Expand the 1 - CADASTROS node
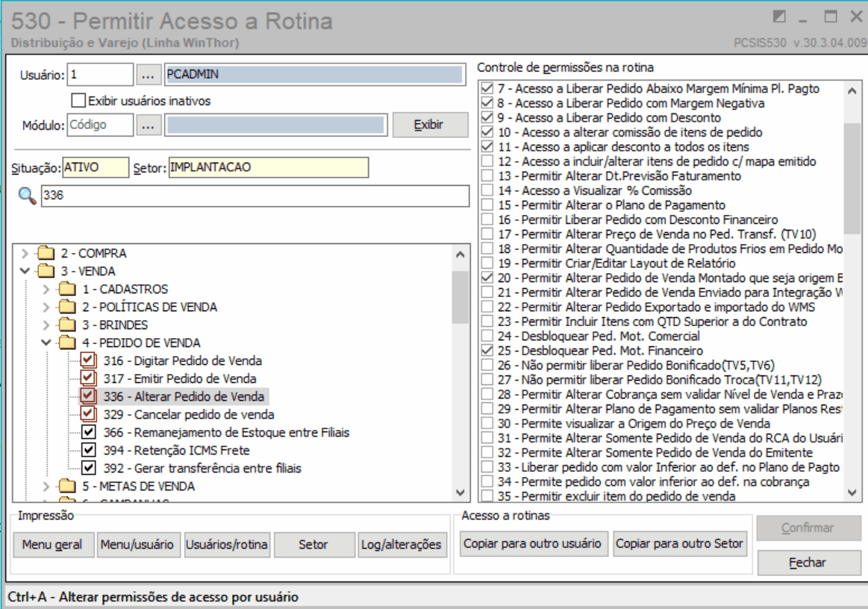The height and width of the screenshot is (609, 868). coord(46,289)
